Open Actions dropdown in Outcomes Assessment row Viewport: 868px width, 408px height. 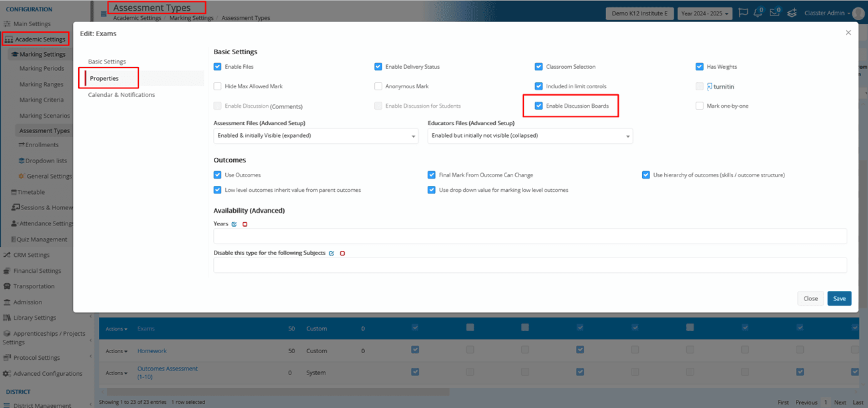click(116, 373)
